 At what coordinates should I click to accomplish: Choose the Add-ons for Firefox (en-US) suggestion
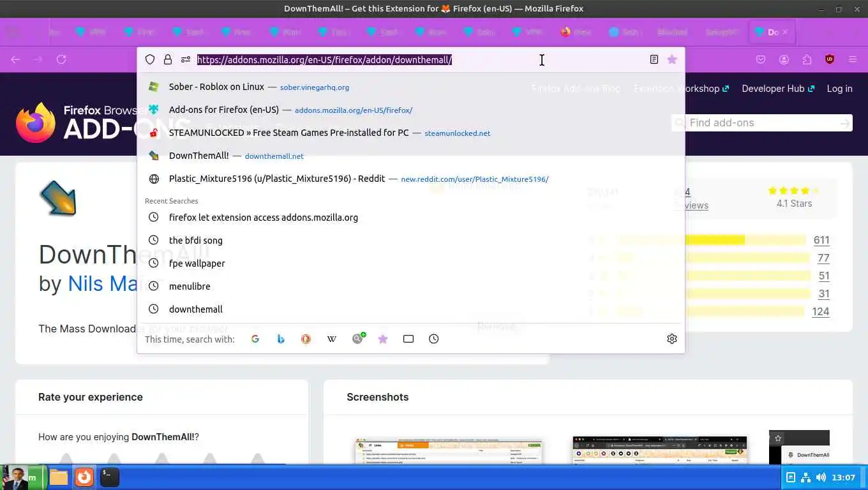coord(411,110)
